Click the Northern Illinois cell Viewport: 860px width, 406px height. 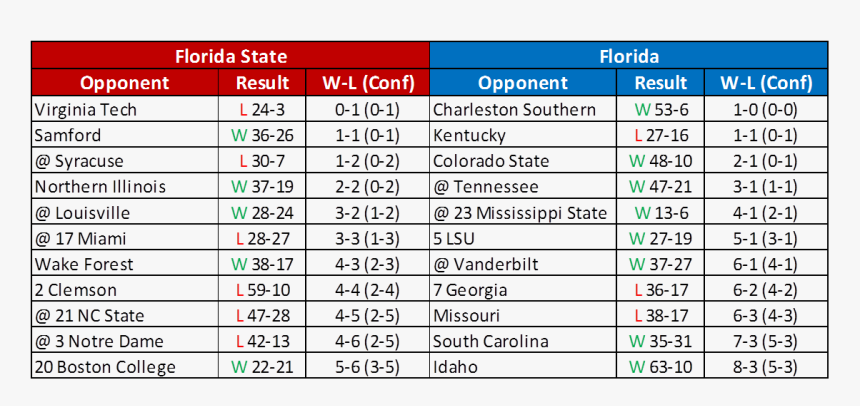point(125,187)
